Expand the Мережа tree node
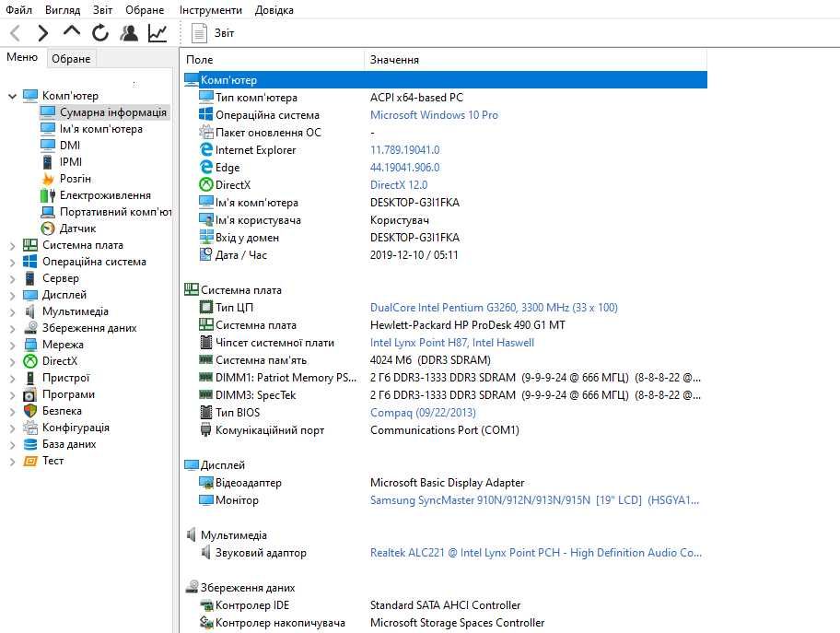Viewport: 840px width, 633px height. [12, 346]
